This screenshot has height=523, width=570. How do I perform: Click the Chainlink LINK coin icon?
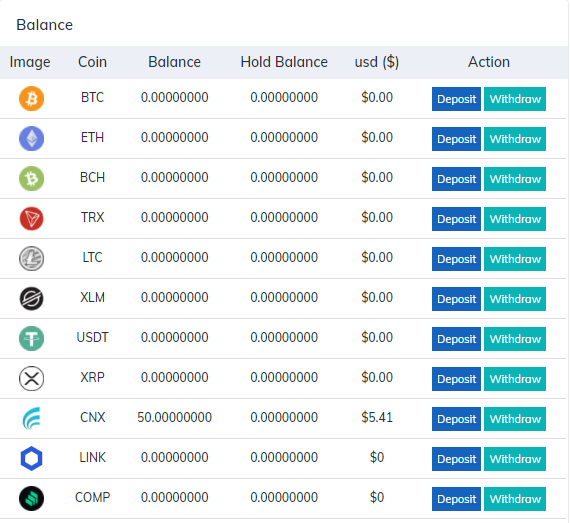[32, 458]
